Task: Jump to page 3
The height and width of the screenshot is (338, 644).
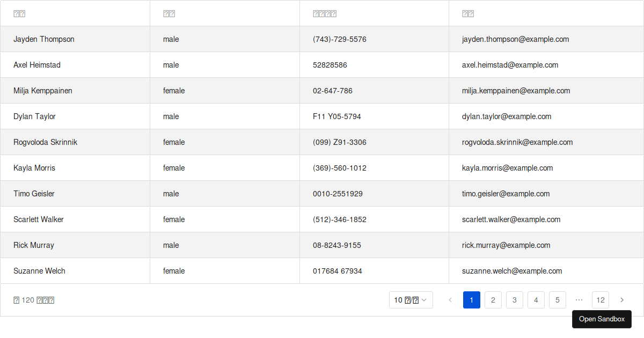Action: [x=515, y=300]
